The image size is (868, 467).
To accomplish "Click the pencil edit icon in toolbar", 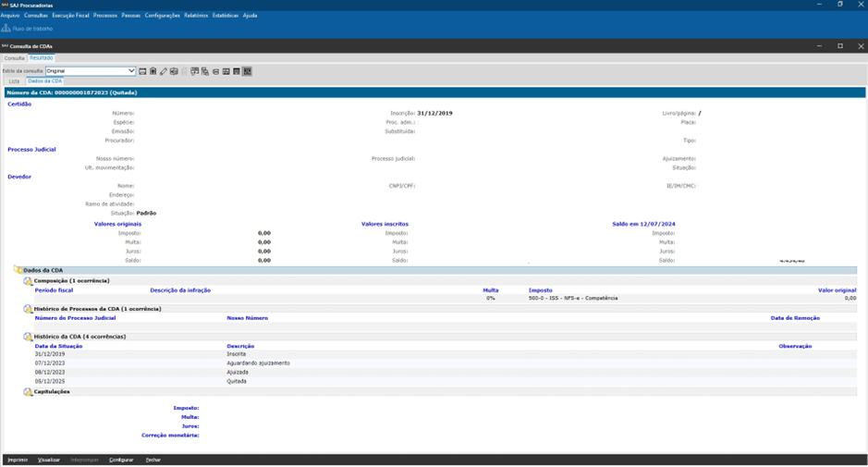I will pyautogui.click(x=164, y=71).
